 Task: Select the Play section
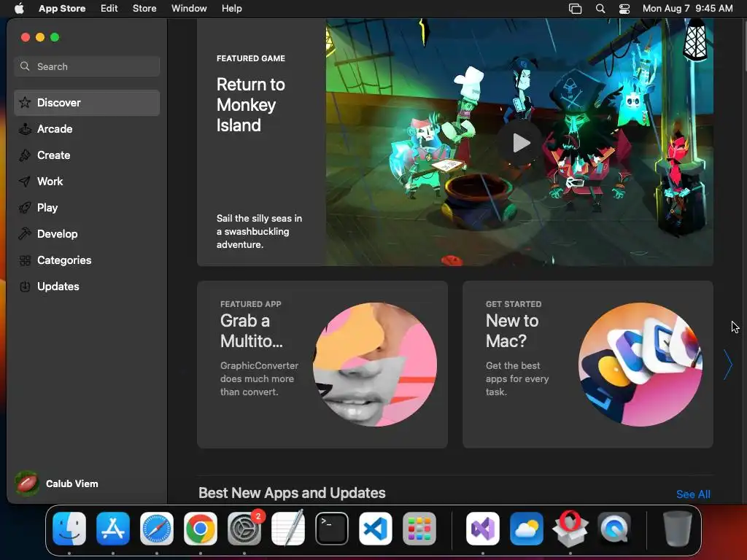coord(87,208)
